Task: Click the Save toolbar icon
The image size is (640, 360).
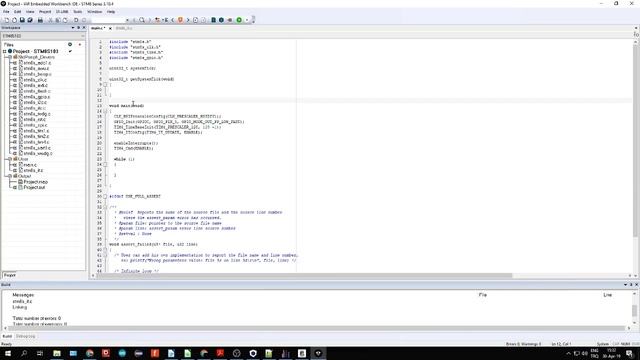Action: (x=22, y=20)
